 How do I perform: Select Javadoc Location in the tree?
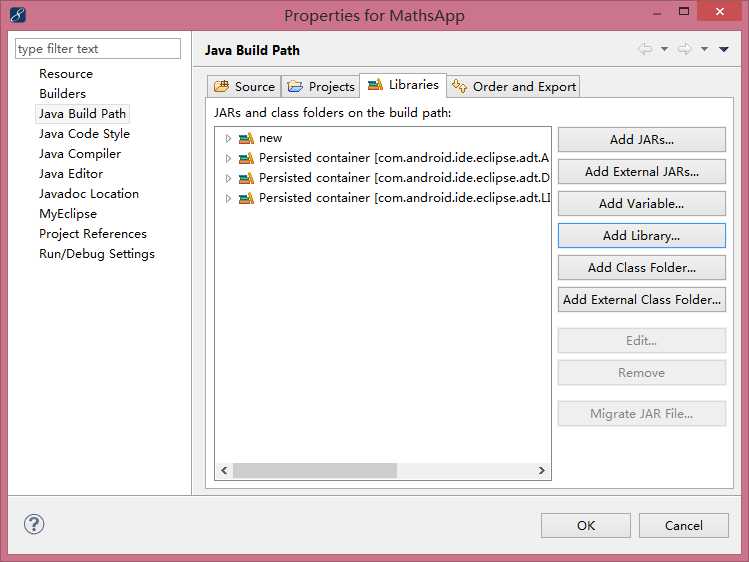pyautogui.click(x=89, y=194)
